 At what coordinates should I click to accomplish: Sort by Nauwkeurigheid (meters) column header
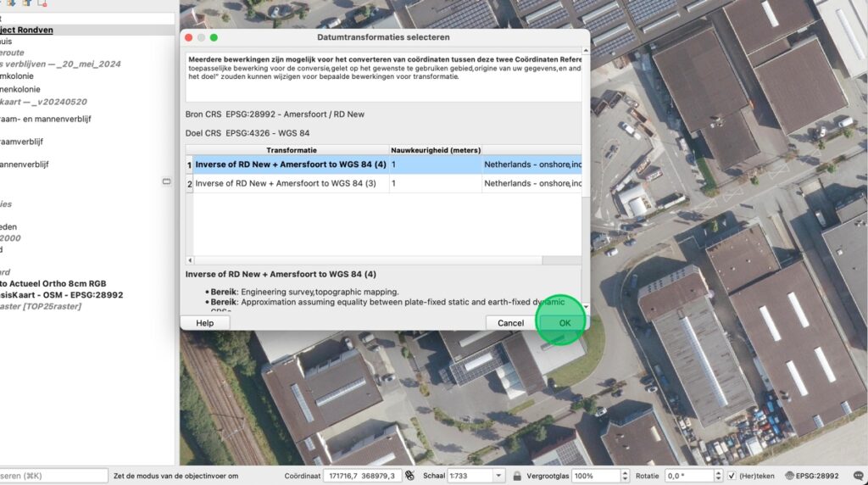pos(435,150)
